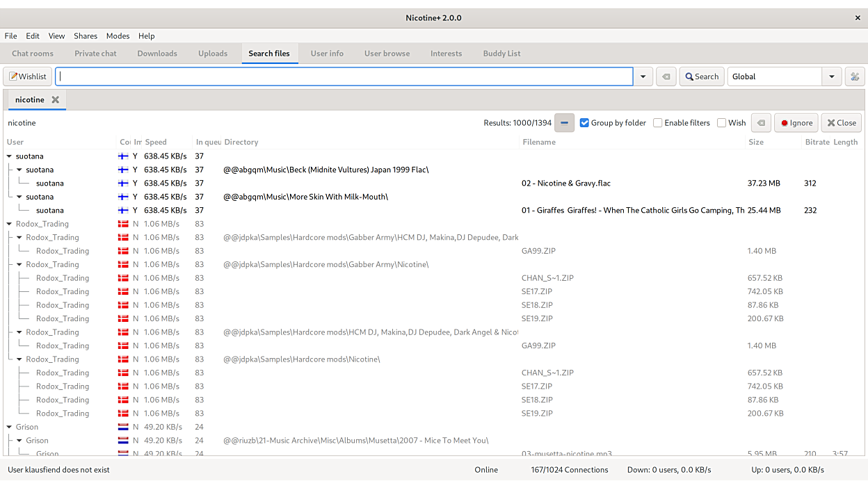868x488 pixels.
Task: Clear the search entry with backspace icon
Action: [x=666, y=76]
